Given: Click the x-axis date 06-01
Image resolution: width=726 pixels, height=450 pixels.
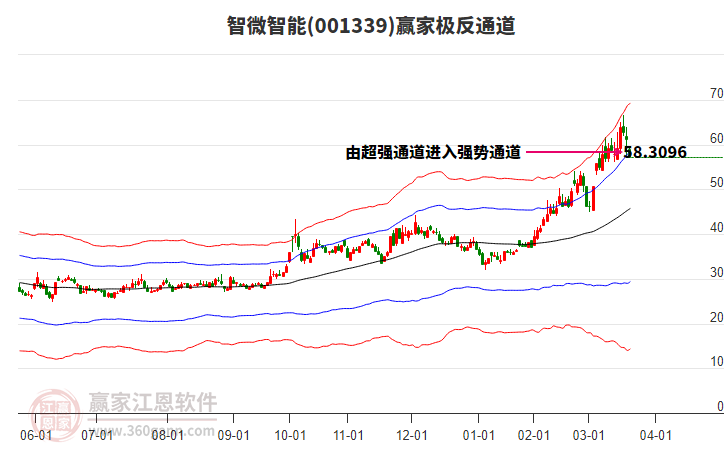Looking at the screenshot, I should (36, 436).
